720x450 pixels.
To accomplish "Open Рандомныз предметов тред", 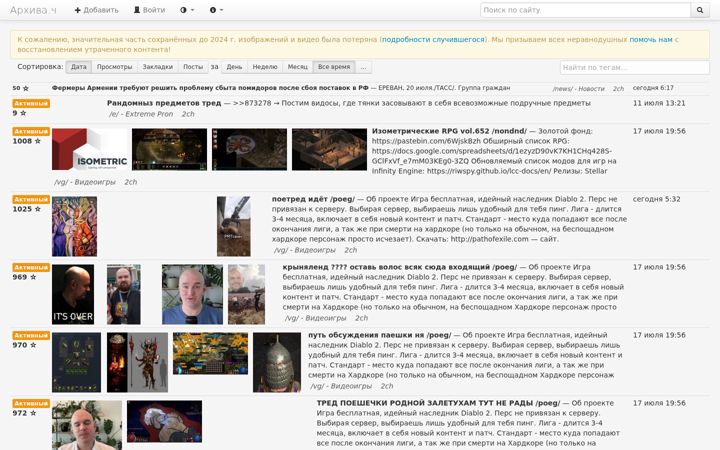I will coord(164,103).
